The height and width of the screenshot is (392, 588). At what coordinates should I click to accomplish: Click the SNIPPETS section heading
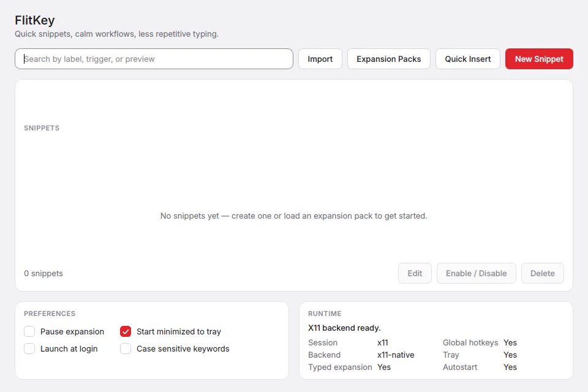point(42,128)
